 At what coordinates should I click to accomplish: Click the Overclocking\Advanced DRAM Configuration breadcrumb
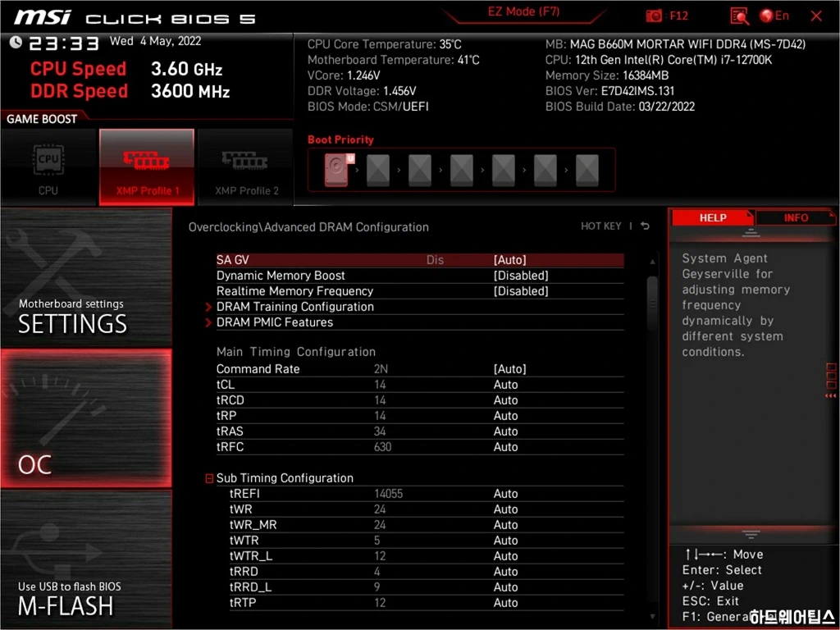click(308, 226)
